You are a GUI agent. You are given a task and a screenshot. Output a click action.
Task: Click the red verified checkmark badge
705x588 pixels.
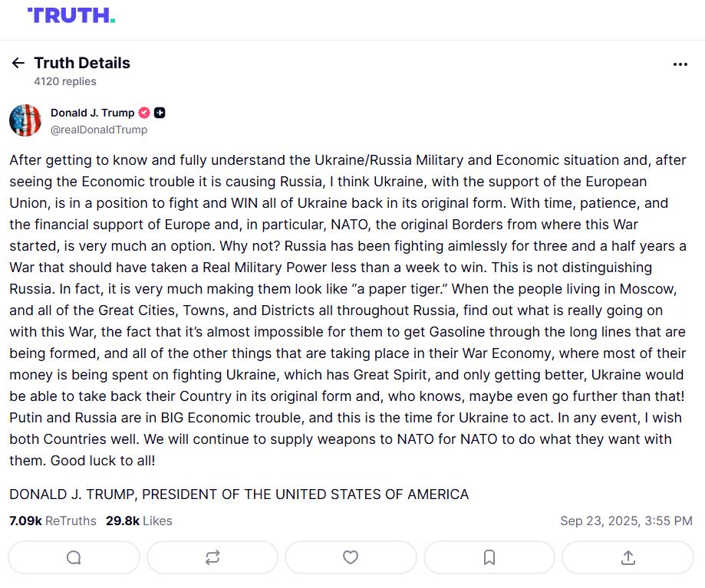pos(144,113)
